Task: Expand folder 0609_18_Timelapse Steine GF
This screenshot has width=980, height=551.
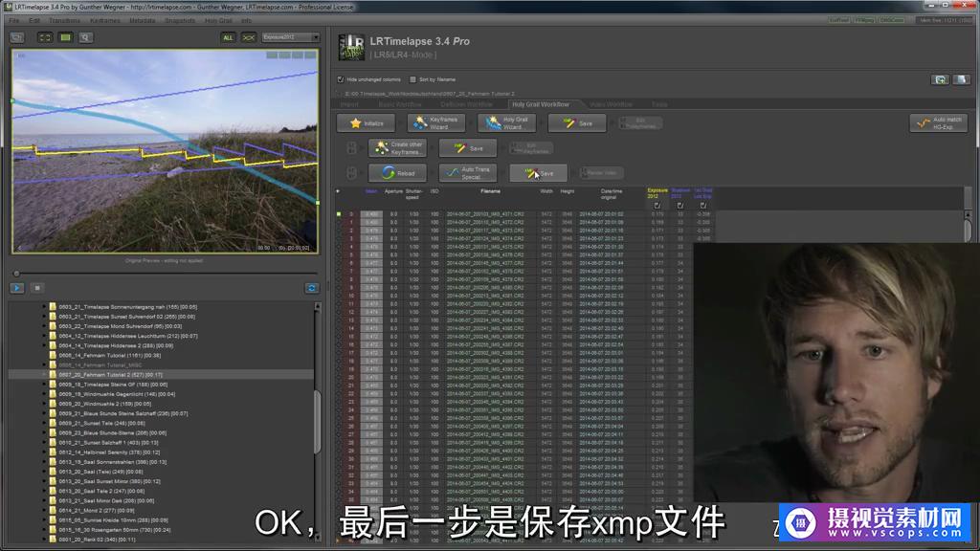Action: [x=44, y=385]
